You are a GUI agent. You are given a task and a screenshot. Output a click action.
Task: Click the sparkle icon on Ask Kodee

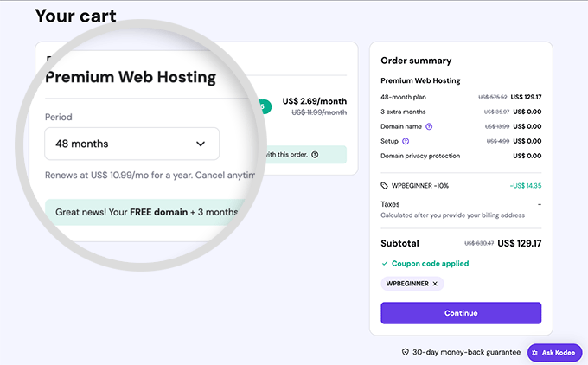pos(536,353)
